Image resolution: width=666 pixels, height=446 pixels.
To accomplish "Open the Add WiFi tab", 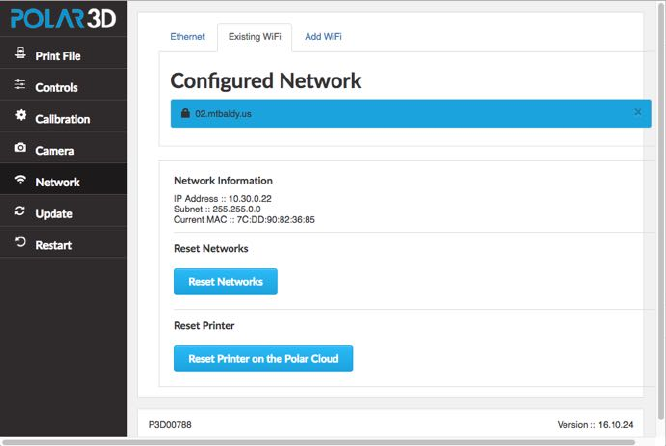I will [325, 37].
